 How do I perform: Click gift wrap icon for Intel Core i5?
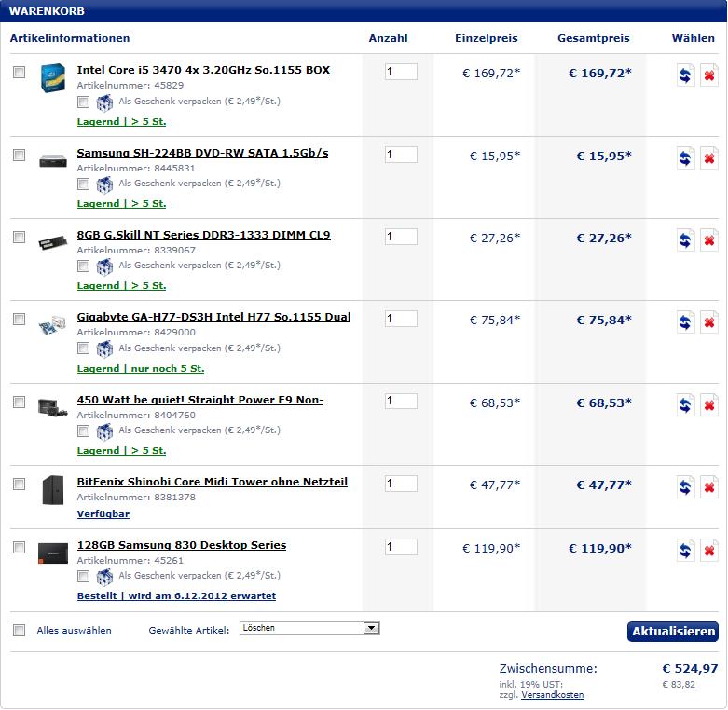click(104, 102)
